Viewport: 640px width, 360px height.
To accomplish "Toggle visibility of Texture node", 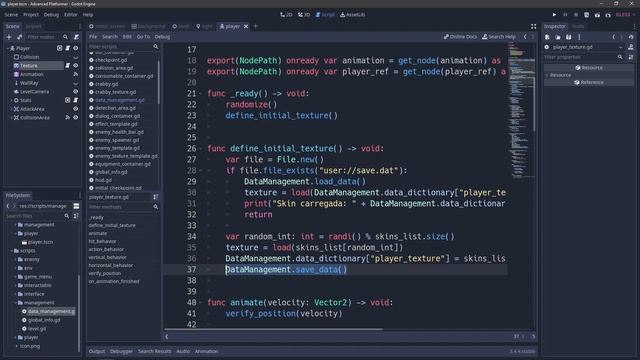I will [76, 65].
